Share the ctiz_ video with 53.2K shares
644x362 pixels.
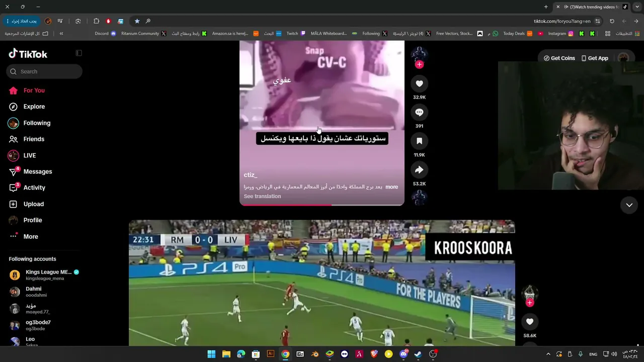419,170
